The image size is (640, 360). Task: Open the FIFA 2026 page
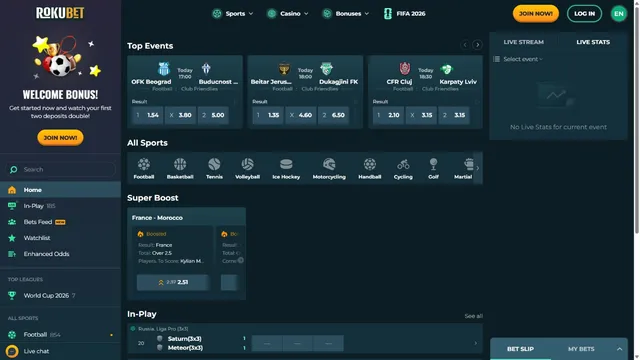pos(404,13)
